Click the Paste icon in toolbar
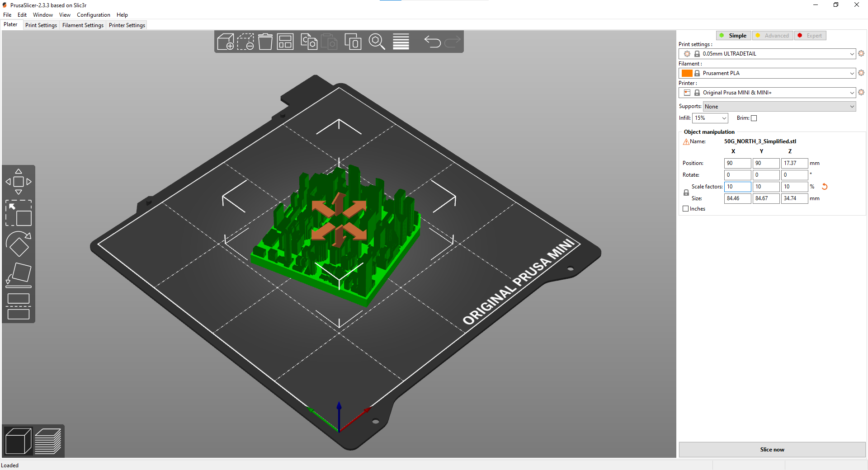This screenshot has width=868, height=470. coord(330,42)
